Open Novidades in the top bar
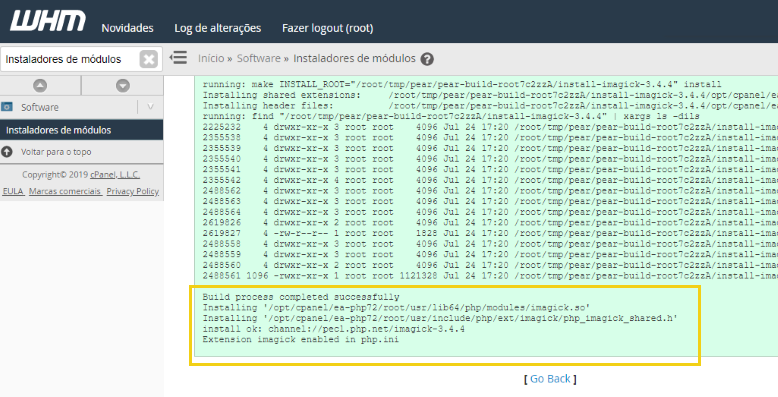This screenshot has width=778, height=397. [128, 28]
